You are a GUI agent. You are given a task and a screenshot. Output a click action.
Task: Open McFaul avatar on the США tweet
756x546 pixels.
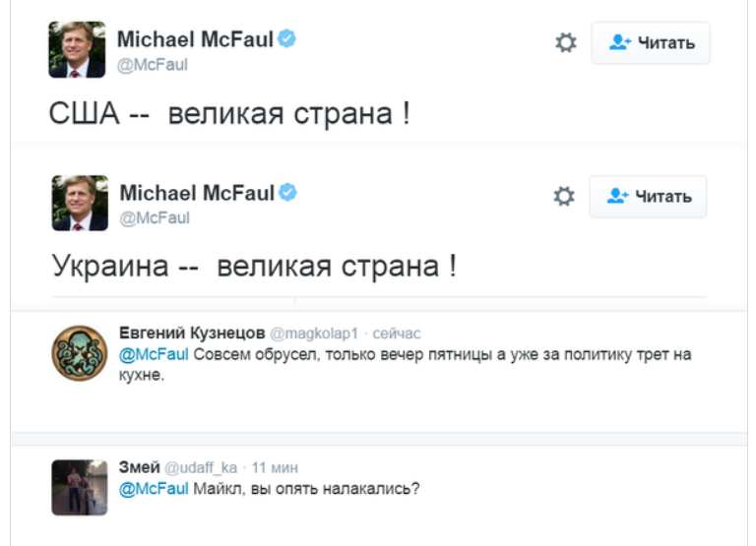78,48
